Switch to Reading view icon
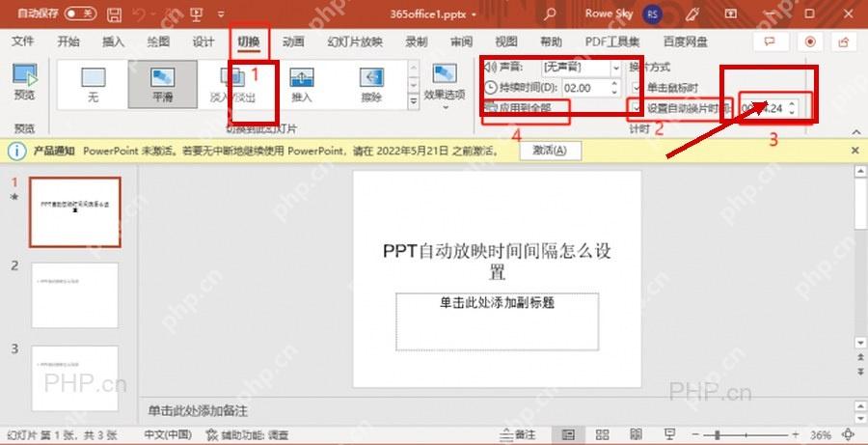 pyautogui.click(x=637, y=434)
